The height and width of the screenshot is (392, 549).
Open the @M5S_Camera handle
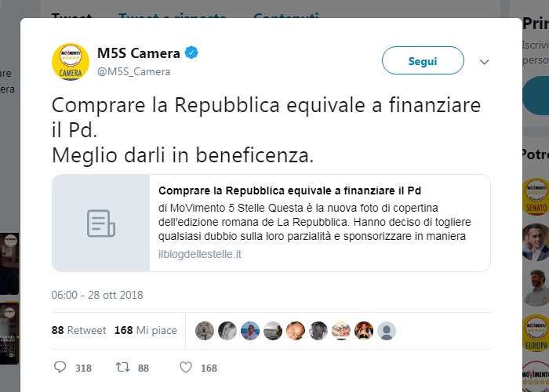point(134,72)
